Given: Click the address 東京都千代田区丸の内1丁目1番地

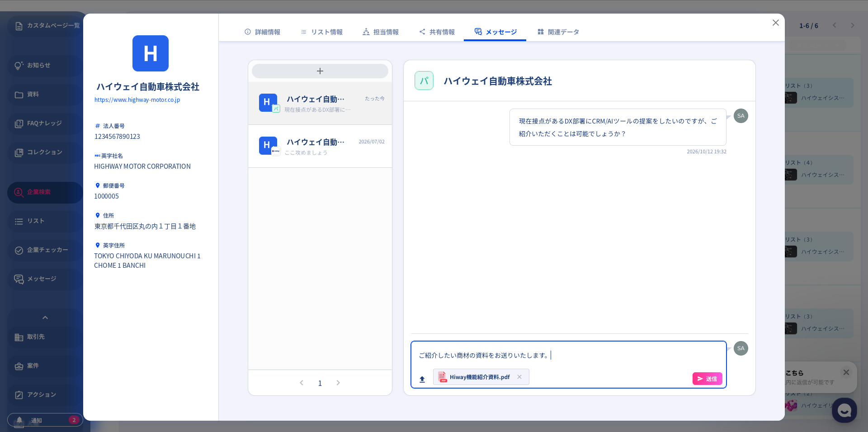Looking at the screenshot, I should pos(145,226).
